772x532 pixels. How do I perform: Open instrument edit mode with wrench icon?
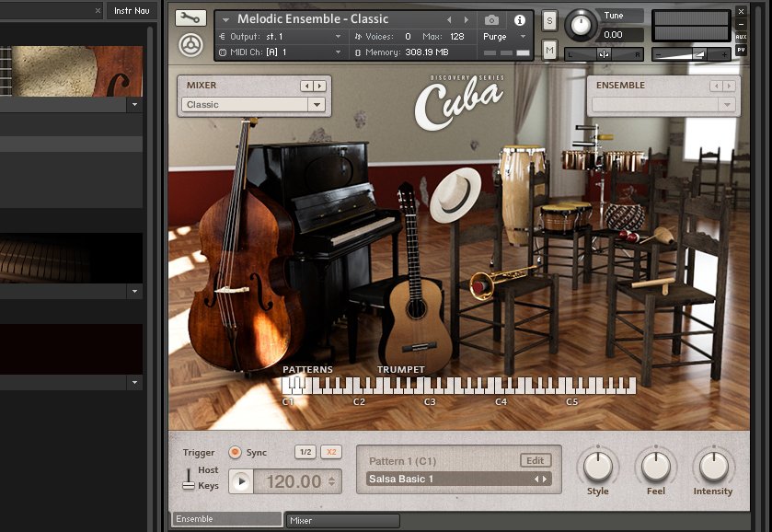coord(190,17)
